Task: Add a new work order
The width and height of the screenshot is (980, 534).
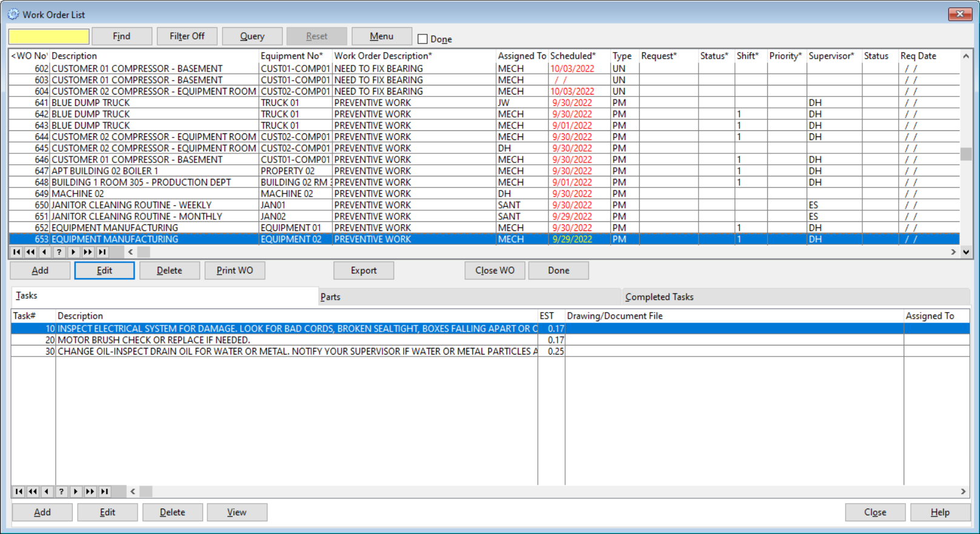Action: 40,270
